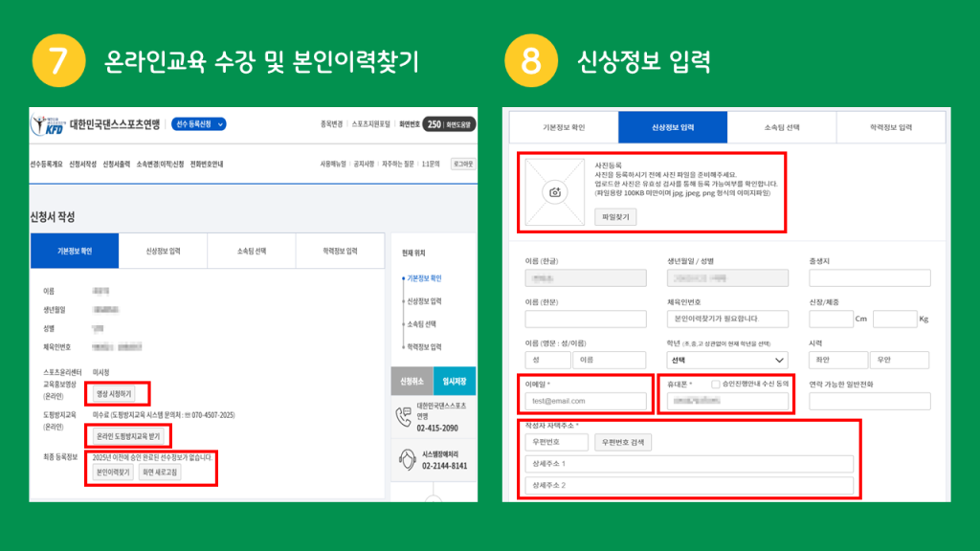Check the 승인진행안내 수신 동의 checkbox
This screenshot has width=980, height=551.
[x=715, y=384]
